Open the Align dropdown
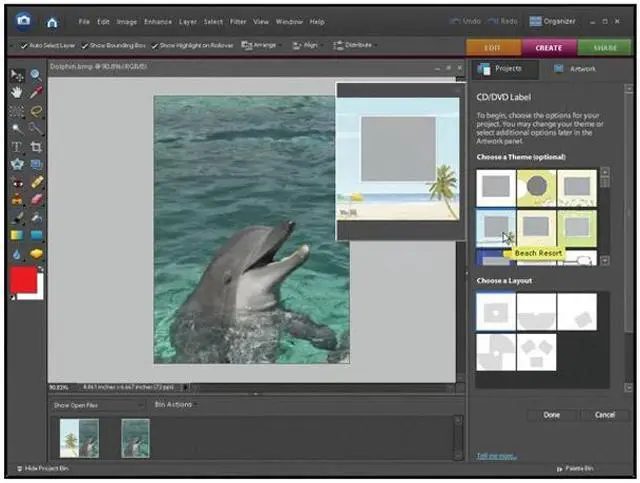Image resolution: width=640 pixels, height=483 pixels. point(307,45)
